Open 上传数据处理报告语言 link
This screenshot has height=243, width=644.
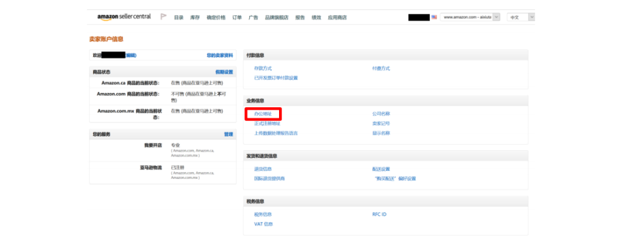pos(276,133)
